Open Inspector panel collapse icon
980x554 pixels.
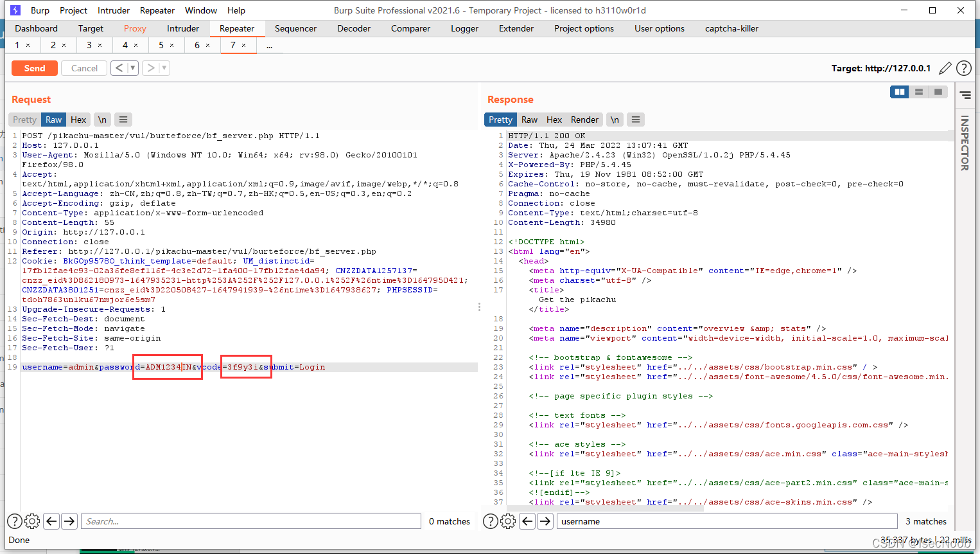[x=965, y=94]
